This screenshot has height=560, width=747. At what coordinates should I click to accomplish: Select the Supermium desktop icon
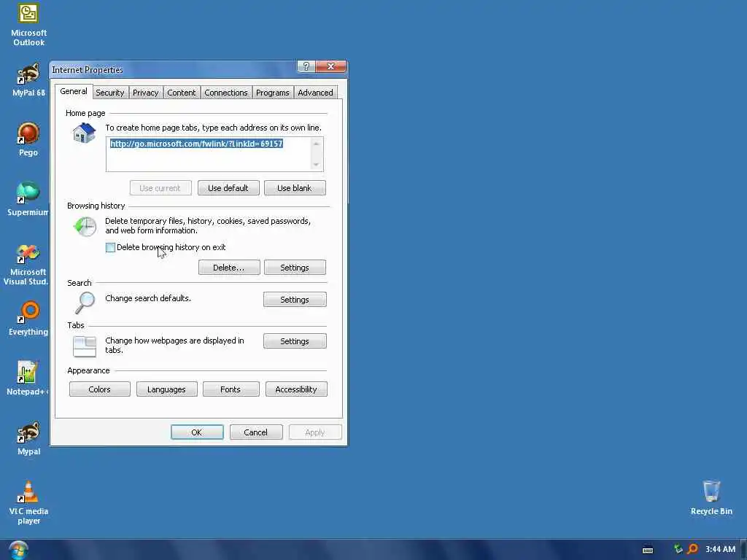pyautogui.click(x=28, y=199)
